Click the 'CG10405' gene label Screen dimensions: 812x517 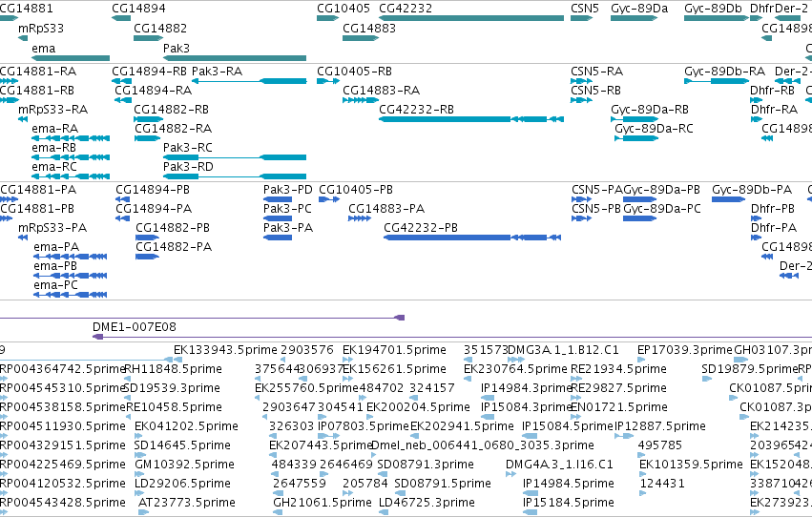tap(344, 9)
